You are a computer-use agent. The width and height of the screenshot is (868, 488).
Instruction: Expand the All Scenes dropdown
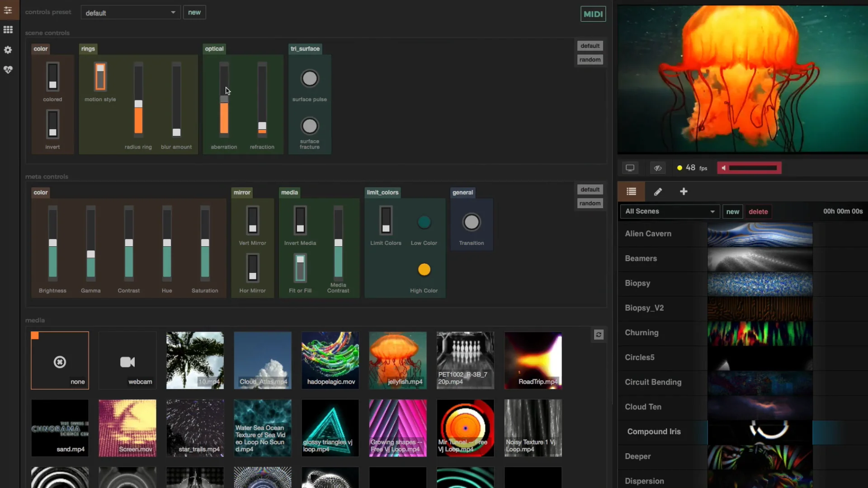(x=669, y=211)
